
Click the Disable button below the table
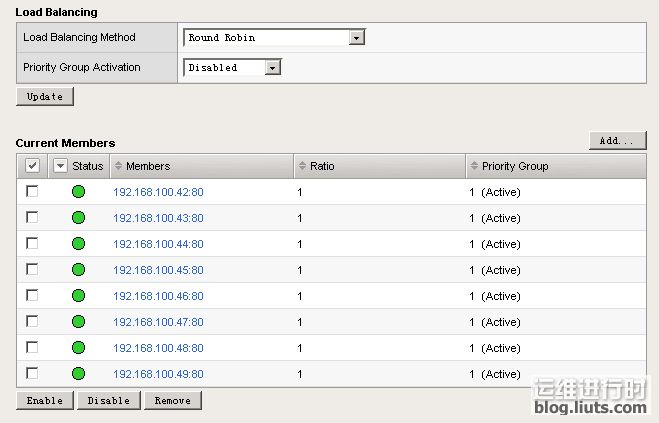108,400
